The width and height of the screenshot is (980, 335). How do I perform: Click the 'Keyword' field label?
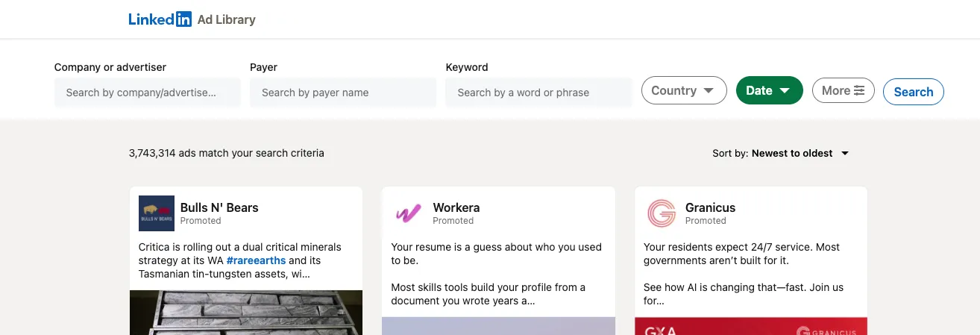(x=467, y=67)
